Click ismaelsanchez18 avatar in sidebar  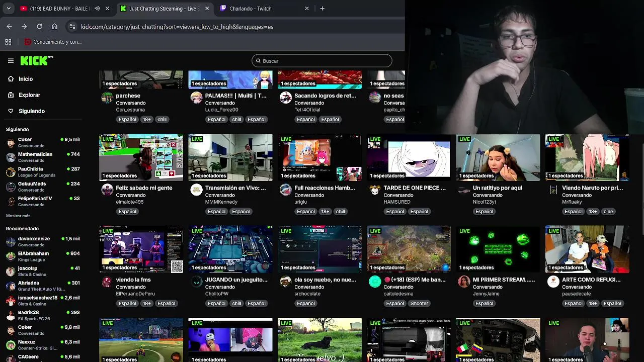[11, 300]
